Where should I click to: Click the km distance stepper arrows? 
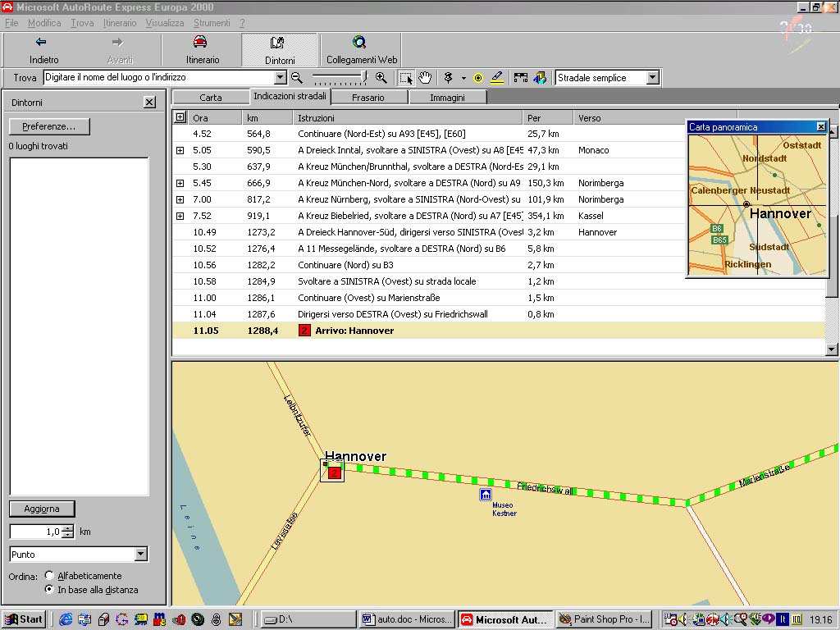click(67, 532)
